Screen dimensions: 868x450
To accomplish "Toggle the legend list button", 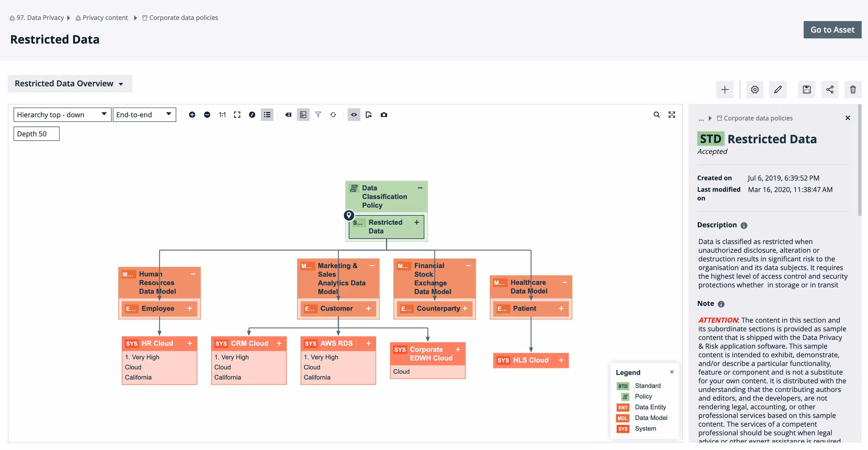I will click(267, 115).
